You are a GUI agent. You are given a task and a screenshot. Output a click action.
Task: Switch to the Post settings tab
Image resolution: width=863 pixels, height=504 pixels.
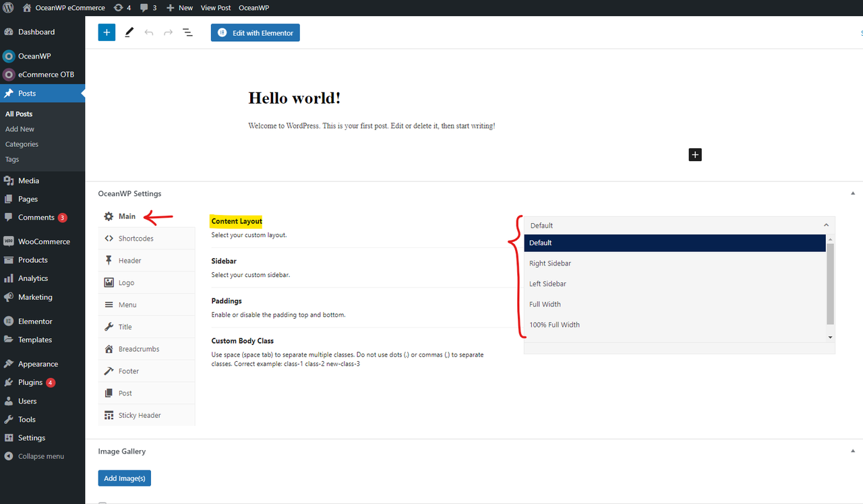click(x=146, y=393)
